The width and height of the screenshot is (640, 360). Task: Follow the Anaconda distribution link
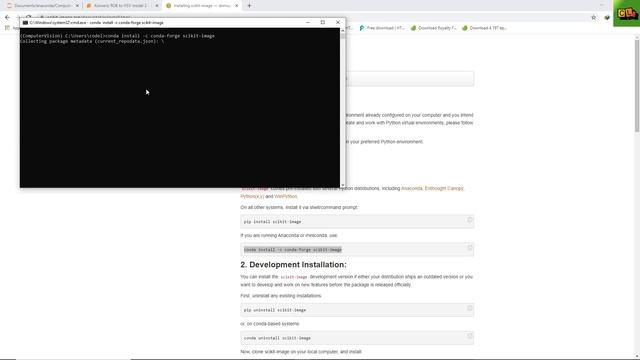coord(411,189)
